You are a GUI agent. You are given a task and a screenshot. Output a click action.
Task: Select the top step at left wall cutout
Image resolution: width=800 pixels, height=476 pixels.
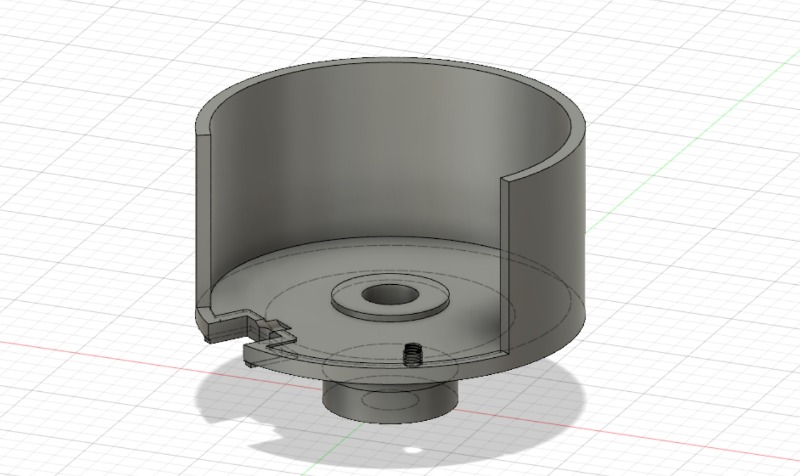(x=201, y=131)
